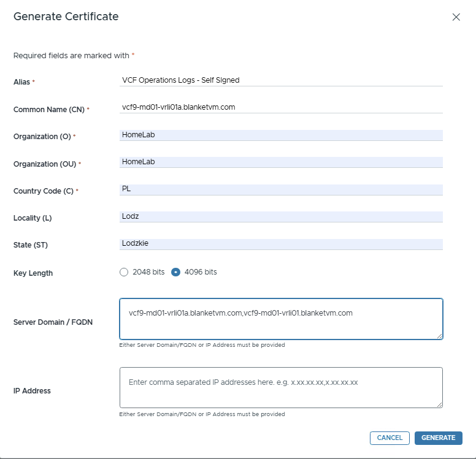Click the Country Code field containing PL
476x459 pixels.
click(281, 189)
